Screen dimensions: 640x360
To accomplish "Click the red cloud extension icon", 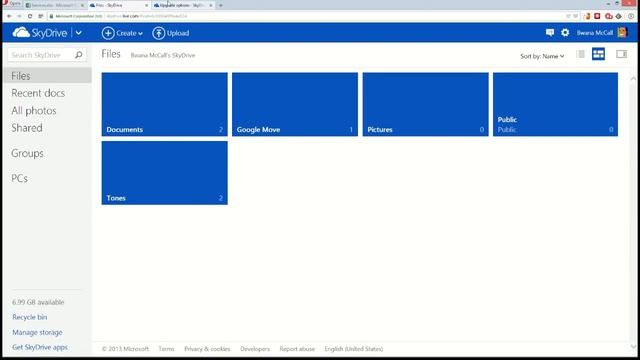I will point(609,16).
